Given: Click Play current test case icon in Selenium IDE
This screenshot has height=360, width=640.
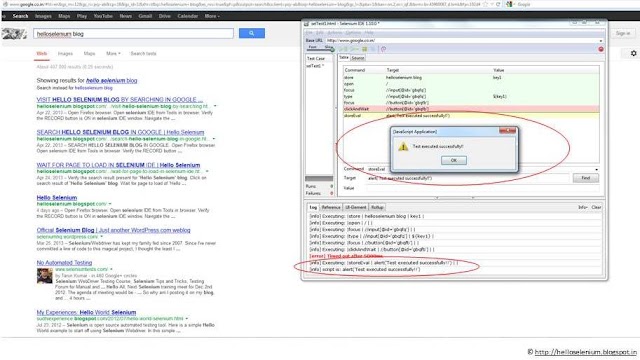Looking at the screenshot, I should click(354, 49).
